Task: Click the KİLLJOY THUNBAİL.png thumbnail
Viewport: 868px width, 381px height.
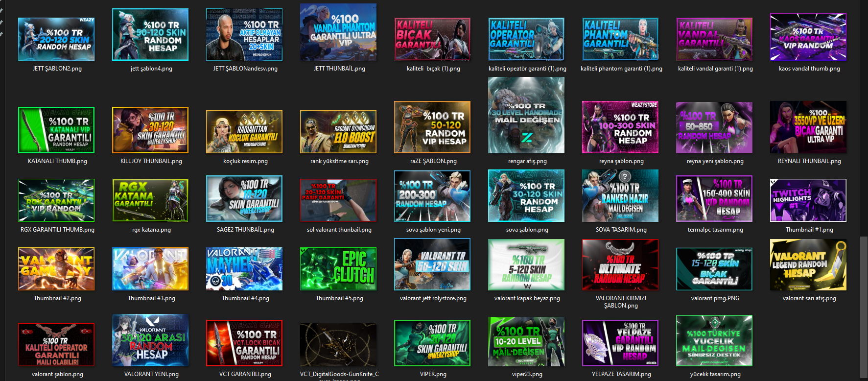Action: tap(150, 130)
